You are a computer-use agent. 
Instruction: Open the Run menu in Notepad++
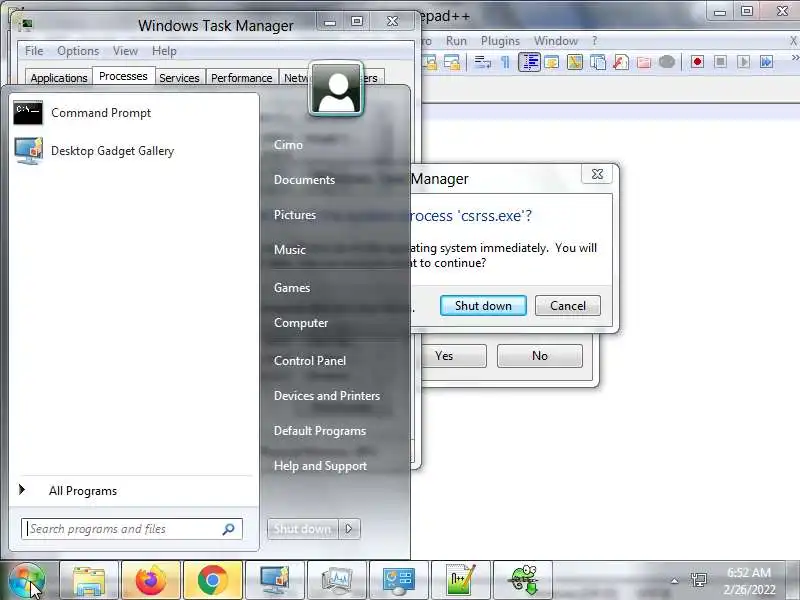click(x=456, y=41)
